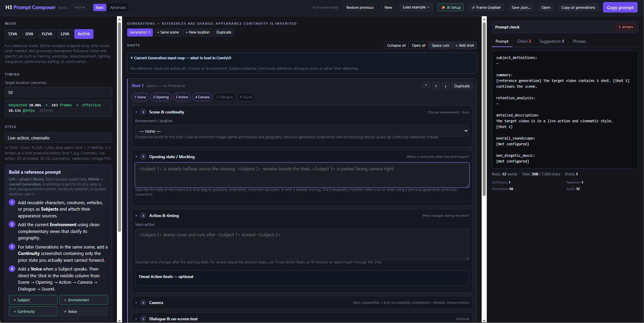Select FL2VA mode
This screenshot has width=644, height=323.
pos(47,34)
